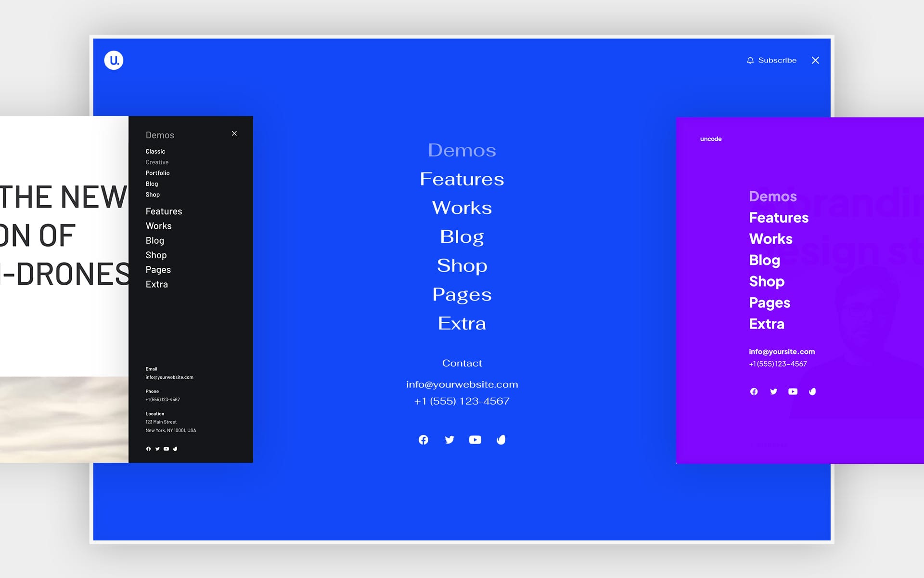The image size is (924, 578).
Task: Click the phone number +1 (555) 123-4567
Action: [462, 400]
